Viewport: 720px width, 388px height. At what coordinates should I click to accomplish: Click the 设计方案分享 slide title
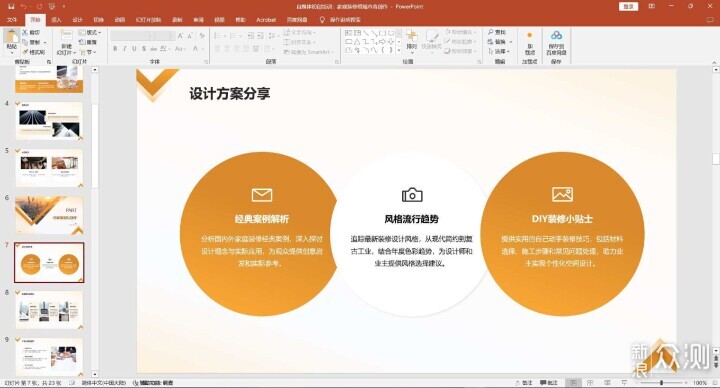[230, 94]
